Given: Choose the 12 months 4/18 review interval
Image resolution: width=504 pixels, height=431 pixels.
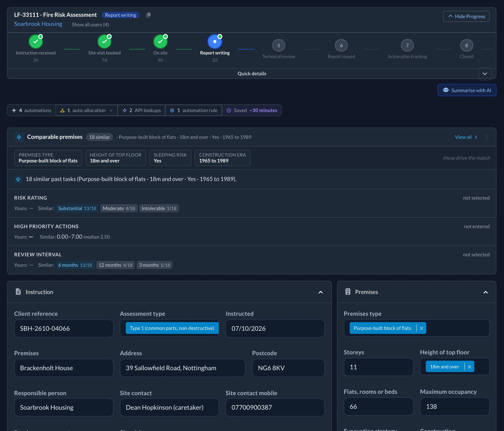Looking at the screenshot, I should click(115, 265).
